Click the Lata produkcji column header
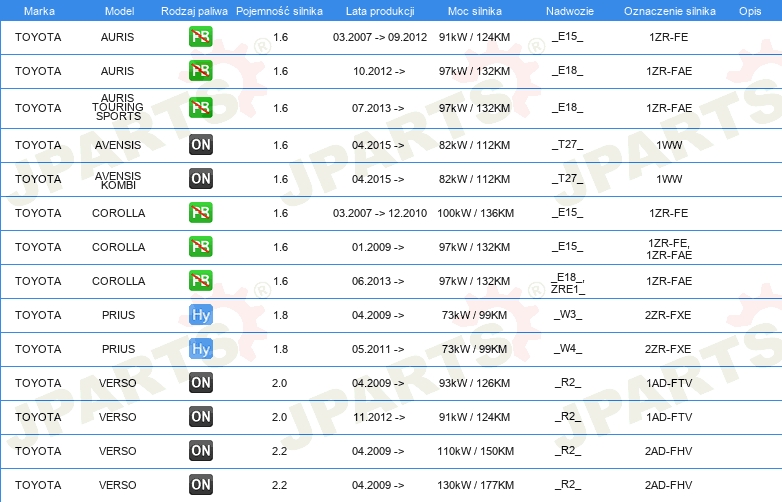 coord(380,11)
